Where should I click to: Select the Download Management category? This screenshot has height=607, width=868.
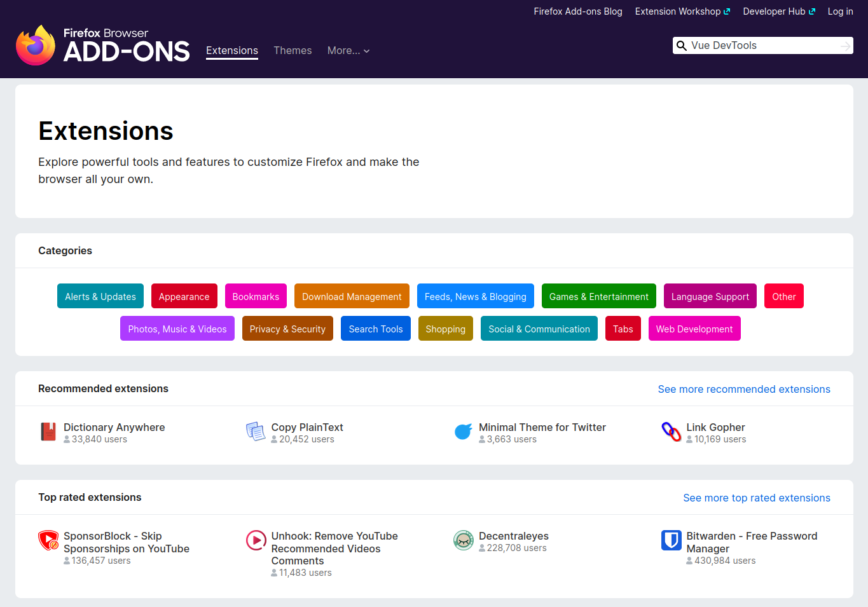pos(352,296)
